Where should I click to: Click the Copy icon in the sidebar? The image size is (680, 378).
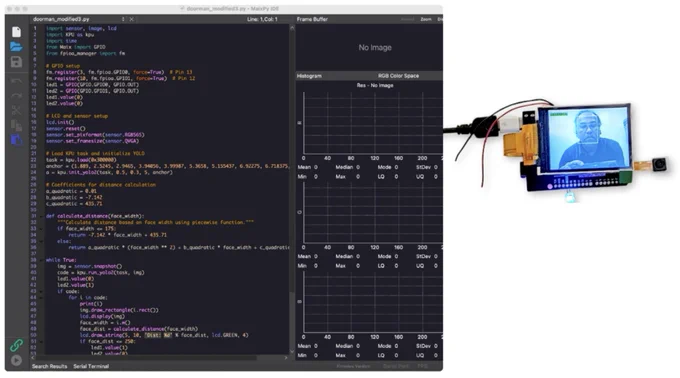coord(16,125)
